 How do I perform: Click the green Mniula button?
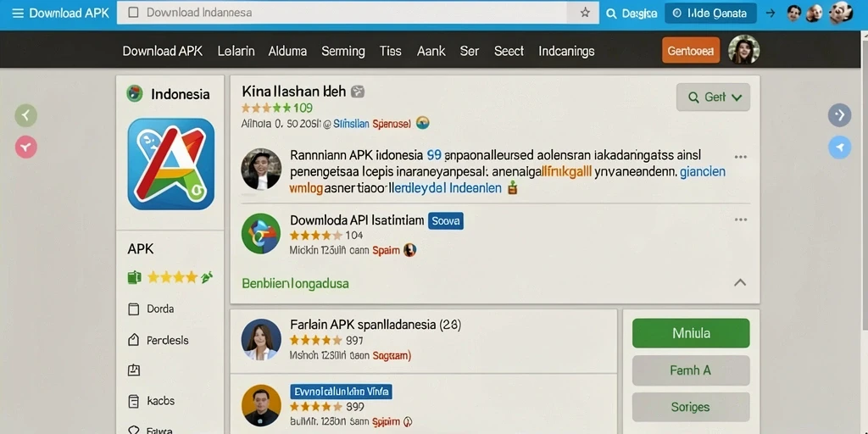(691, 333)
